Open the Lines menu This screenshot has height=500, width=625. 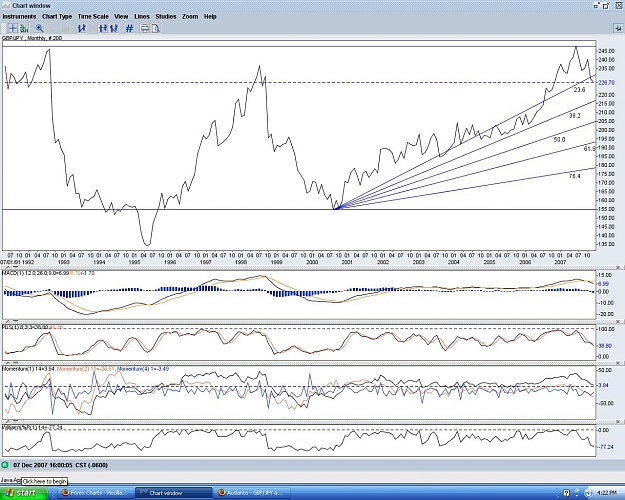coord(142,16)
